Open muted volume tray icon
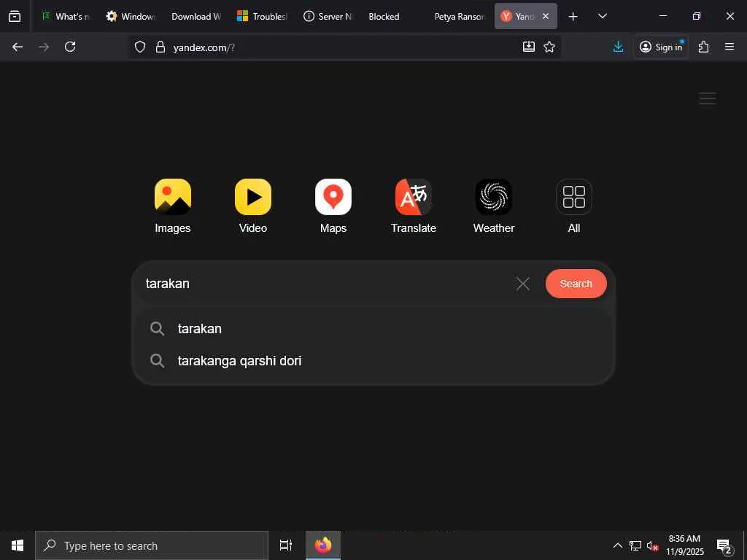This screenshot has height=560, width=747. (x=652, y=545)
